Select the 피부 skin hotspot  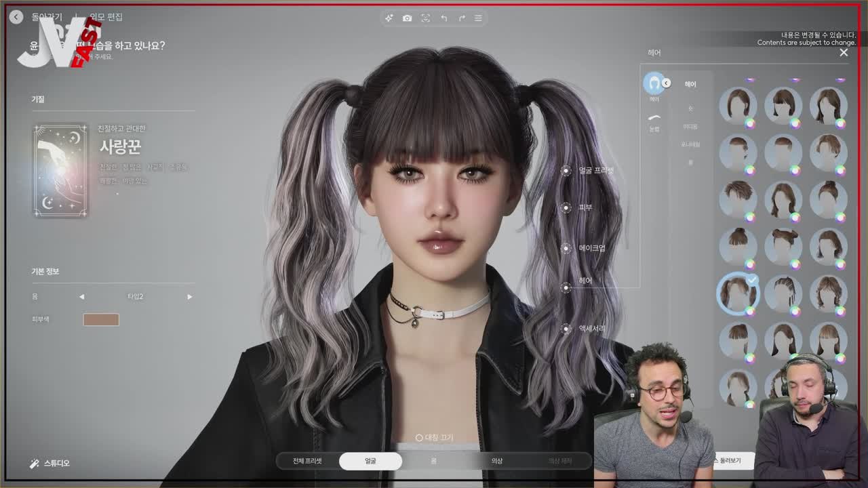566,207
